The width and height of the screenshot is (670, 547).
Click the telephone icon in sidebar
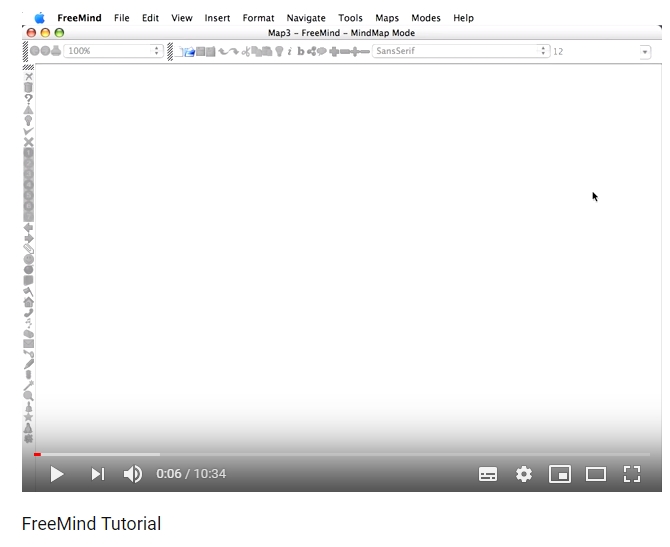point(28,312)
